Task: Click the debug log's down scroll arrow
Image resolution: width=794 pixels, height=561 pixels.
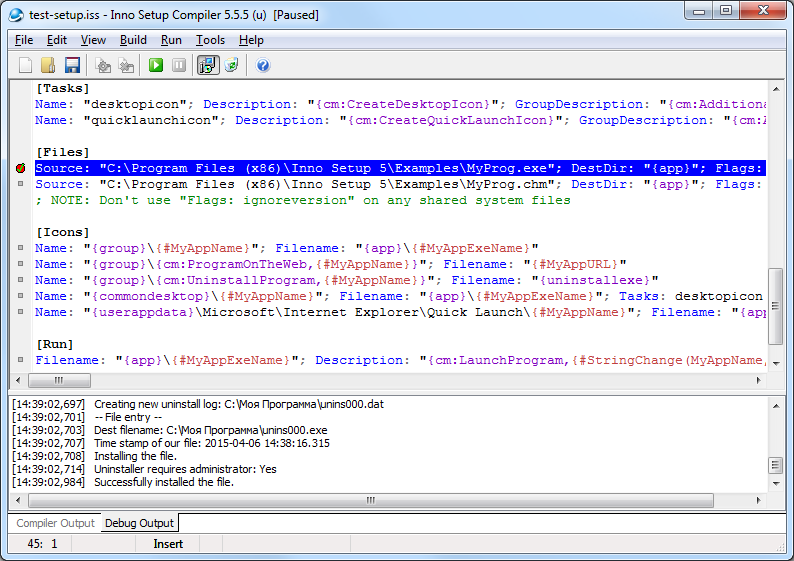Action: coord(775,485)
